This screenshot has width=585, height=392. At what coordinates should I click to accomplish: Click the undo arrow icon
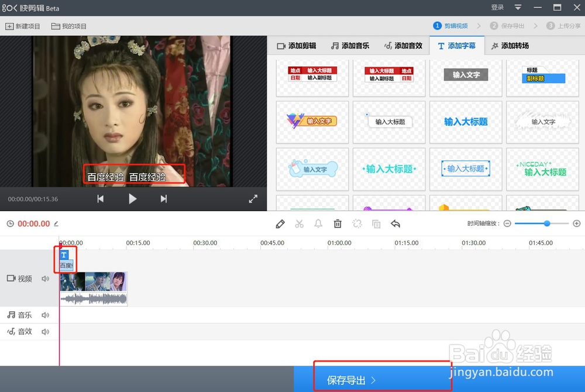coord(395,224)
